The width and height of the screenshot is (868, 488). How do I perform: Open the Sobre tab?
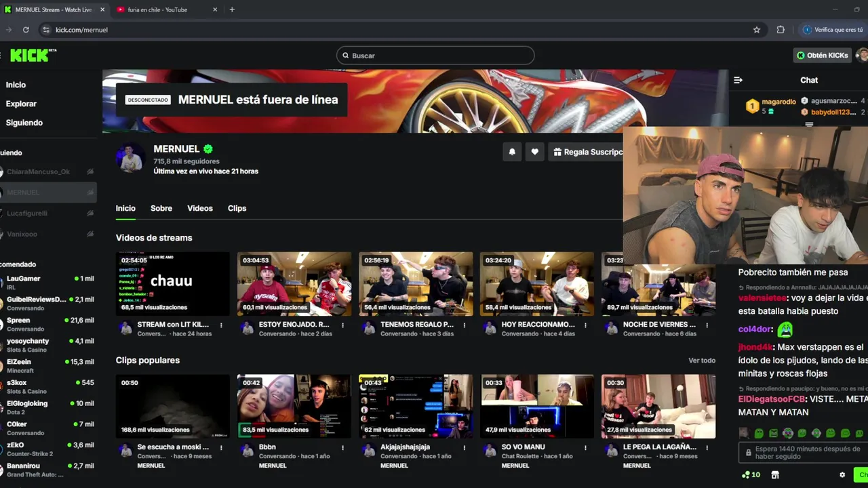pyautogui.click(x=161, y=208)
